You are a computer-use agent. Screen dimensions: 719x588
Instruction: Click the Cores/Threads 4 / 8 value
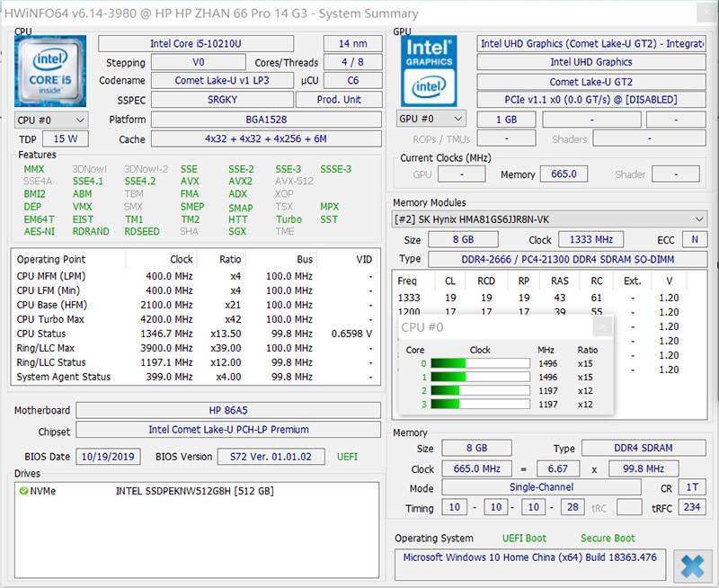point(352,62)
